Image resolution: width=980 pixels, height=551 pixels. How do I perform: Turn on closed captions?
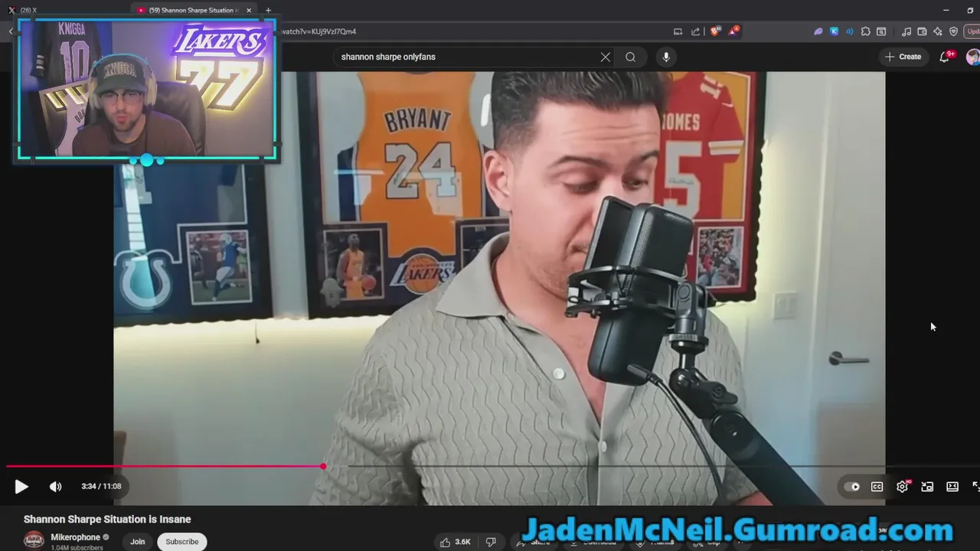pyautogui.click(x=877, y=486)
